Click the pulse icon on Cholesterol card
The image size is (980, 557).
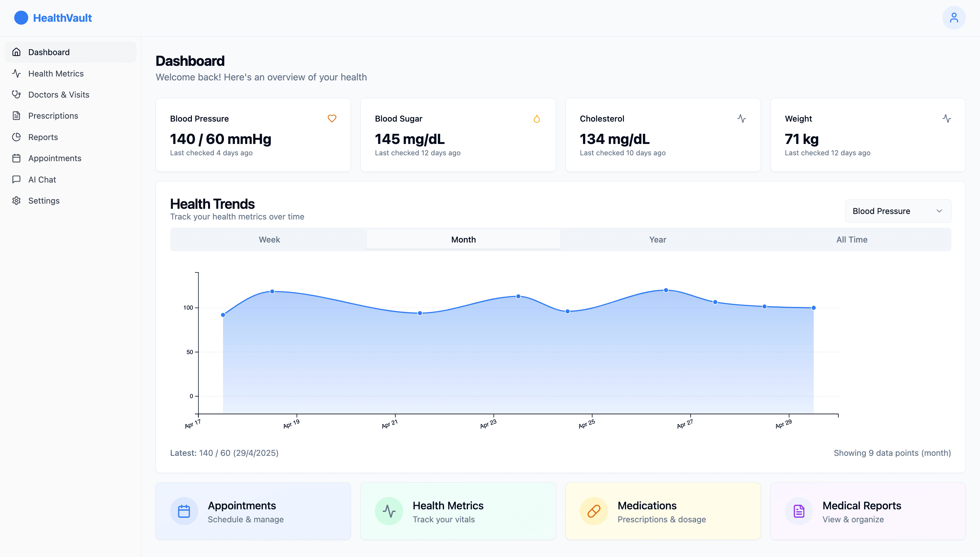click(x=741, y=119)
